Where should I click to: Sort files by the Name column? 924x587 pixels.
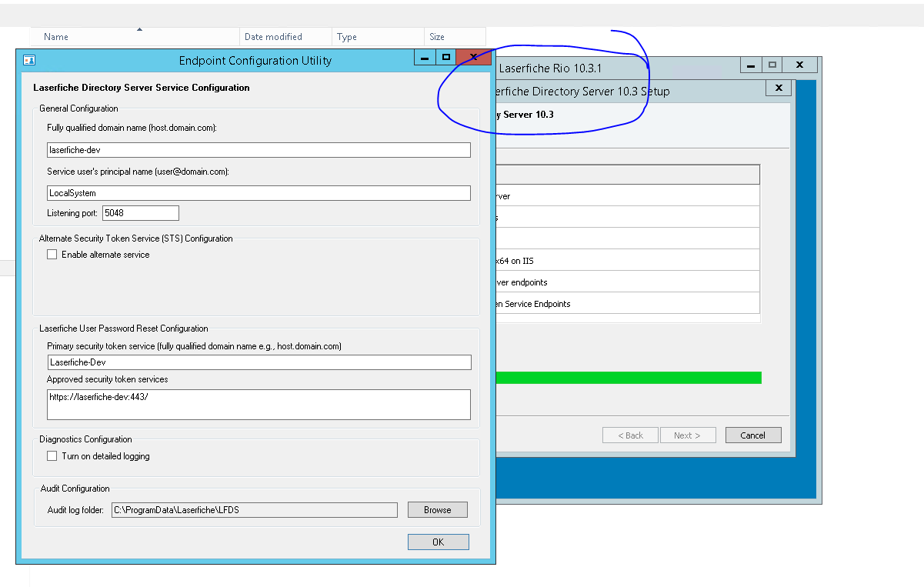pyautogui.click(x=135, y=37)
